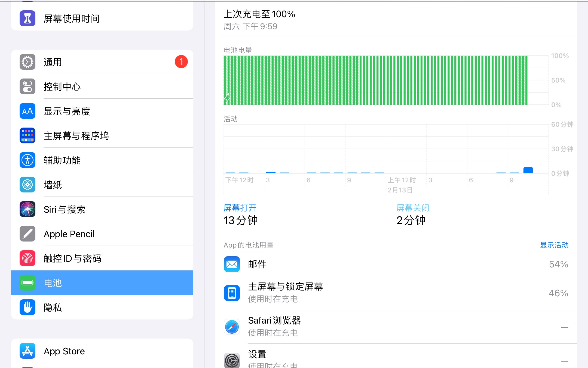Viewport: 588px width, 368px height.
Task: Tap the tallest blue activity bar
Action: (x=528, y=170)
